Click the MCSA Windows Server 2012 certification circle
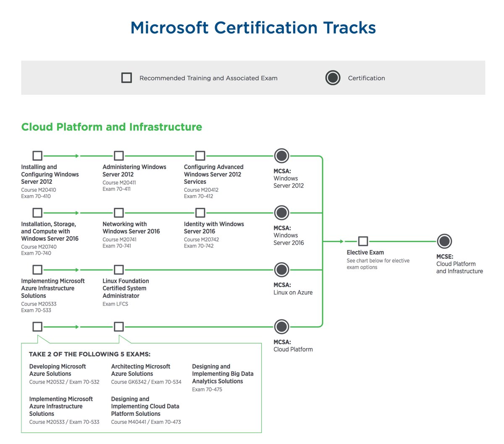504x444 pixels. point(281,156)
